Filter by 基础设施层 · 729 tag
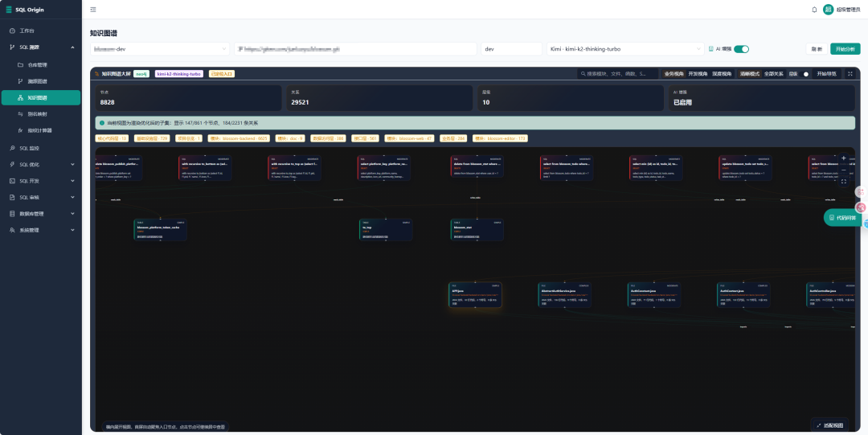This screenshot has width=868, height=435. 152,138
